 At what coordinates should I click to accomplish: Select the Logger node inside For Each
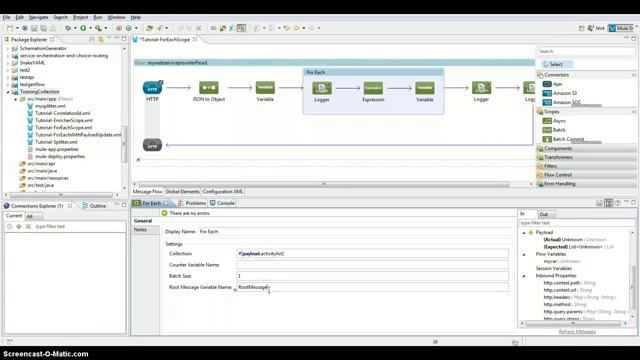pyautogui.click(x=322, y=88)
